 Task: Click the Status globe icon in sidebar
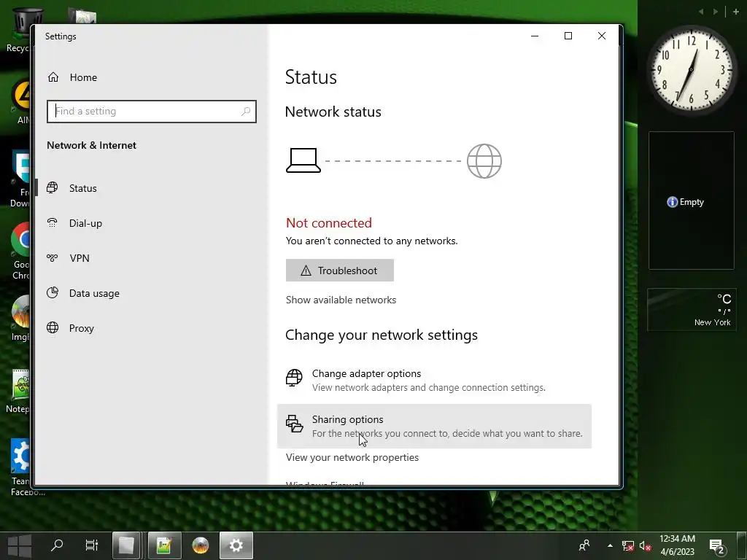53,187
